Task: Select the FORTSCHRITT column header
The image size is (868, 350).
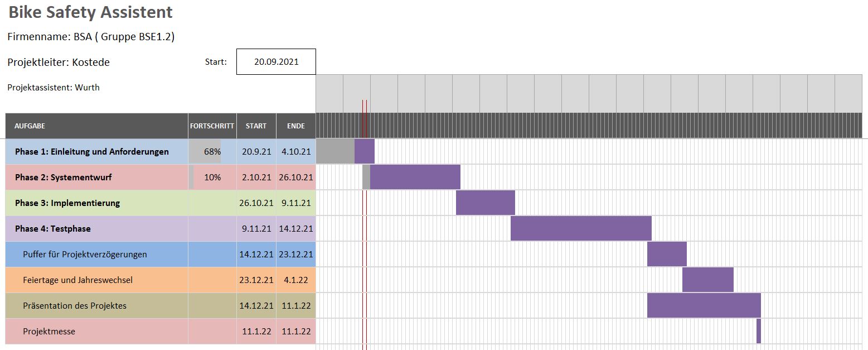Action: tap(212, 126)
